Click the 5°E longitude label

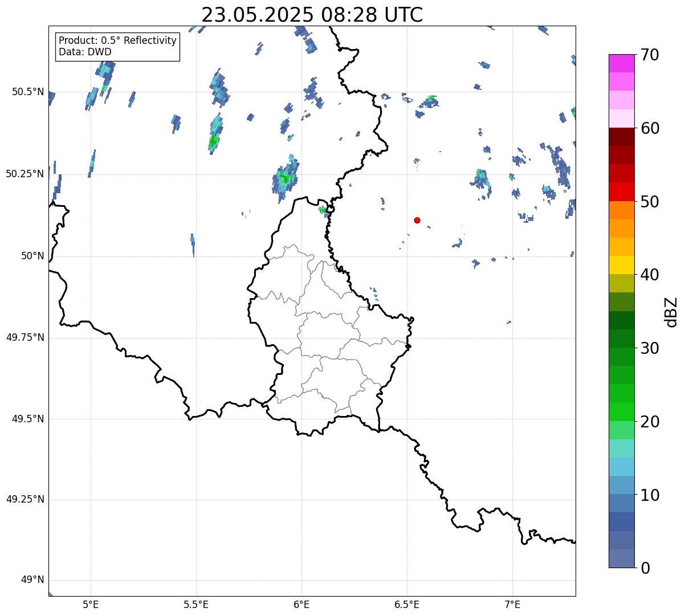tap(91, 605)
